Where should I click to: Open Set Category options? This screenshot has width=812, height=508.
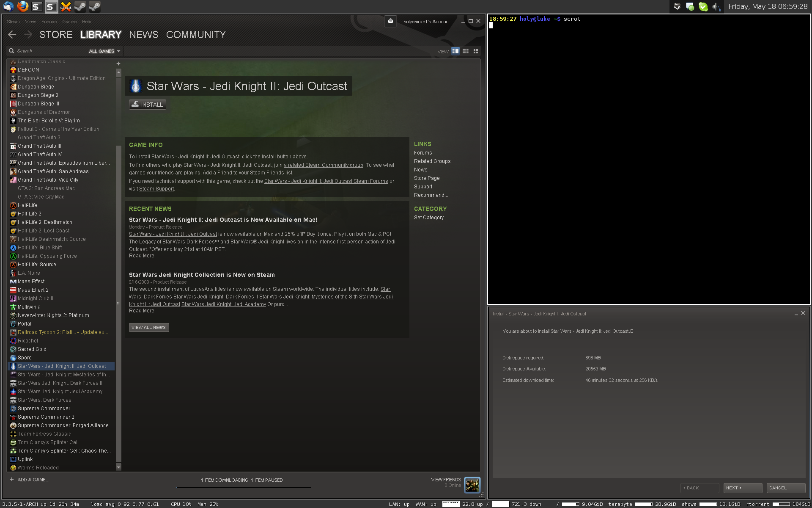click(x=431, y=218)
